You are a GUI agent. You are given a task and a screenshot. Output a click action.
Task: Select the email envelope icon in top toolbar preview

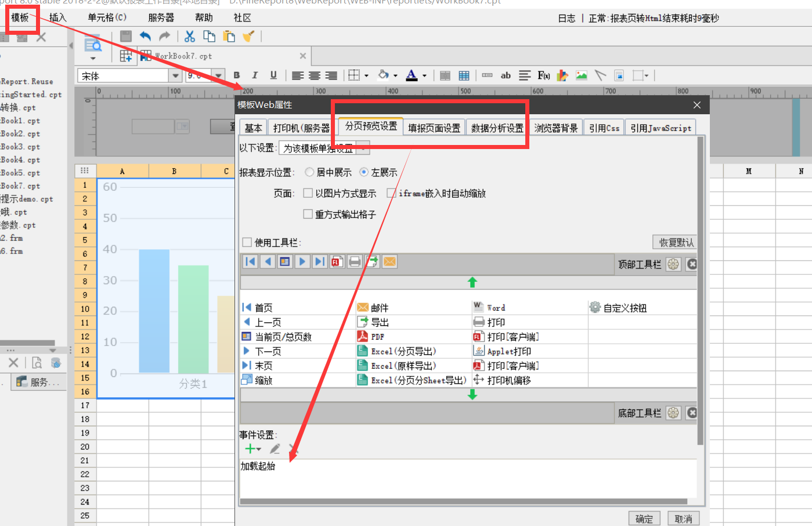389,262
